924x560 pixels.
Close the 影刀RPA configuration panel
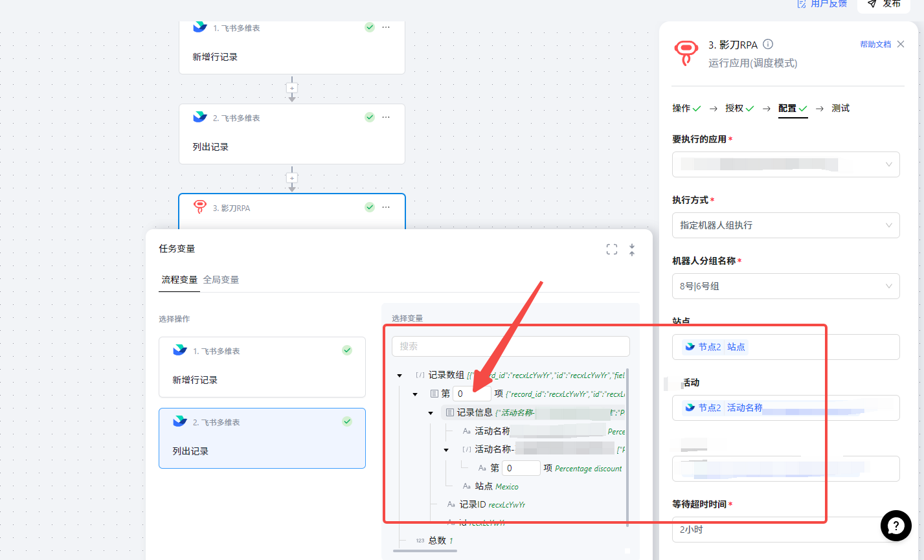(901, 44)
